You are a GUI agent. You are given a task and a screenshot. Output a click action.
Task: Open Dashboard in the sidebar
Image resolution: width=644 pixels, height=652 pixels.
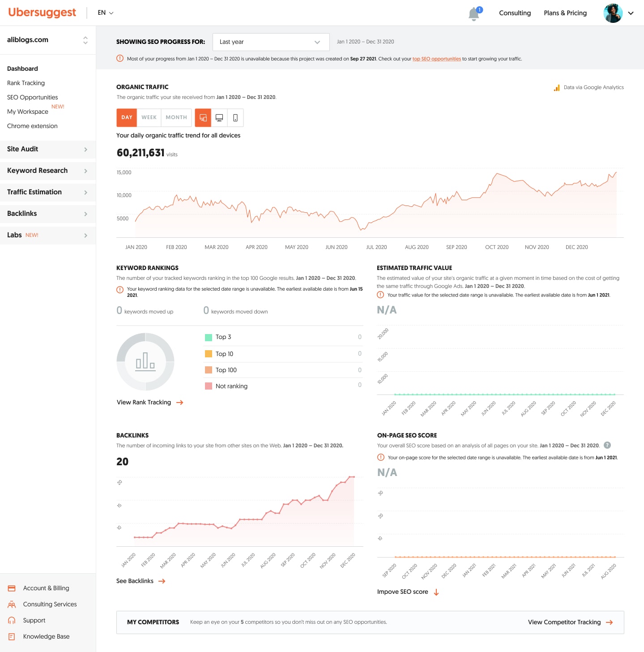tap(22, 69)
